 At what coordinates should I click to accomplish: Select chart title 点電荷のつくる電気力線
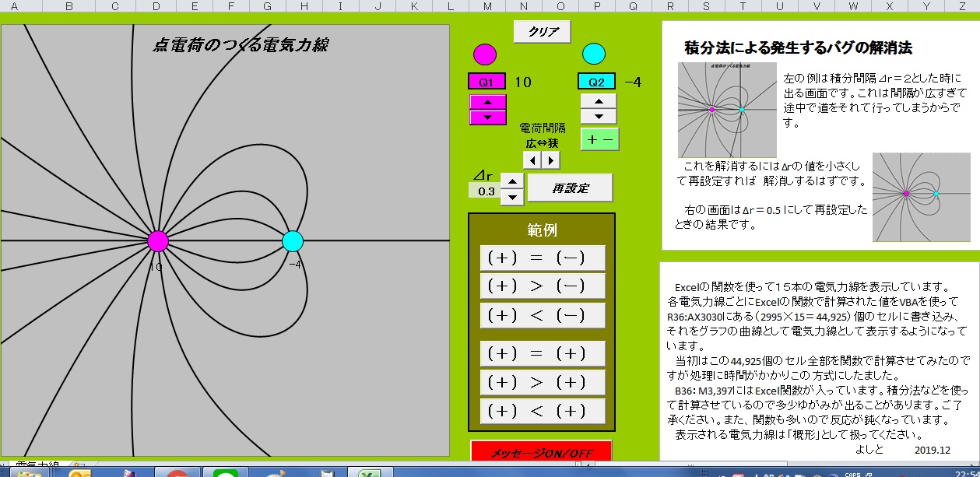[240, 45]
